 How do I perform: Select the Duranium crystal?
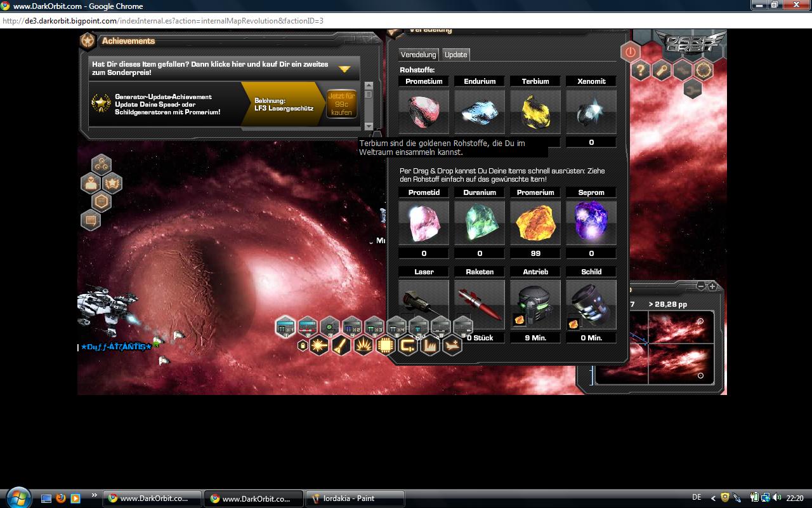pyautogui.click(x=480, y=223)
